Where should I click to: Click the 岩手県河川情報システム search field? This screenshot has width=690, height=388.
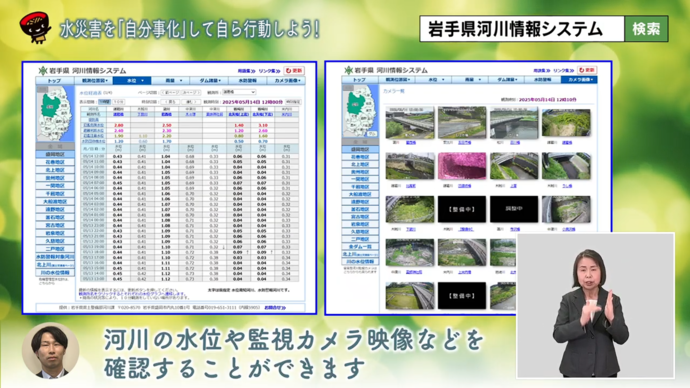522,29
